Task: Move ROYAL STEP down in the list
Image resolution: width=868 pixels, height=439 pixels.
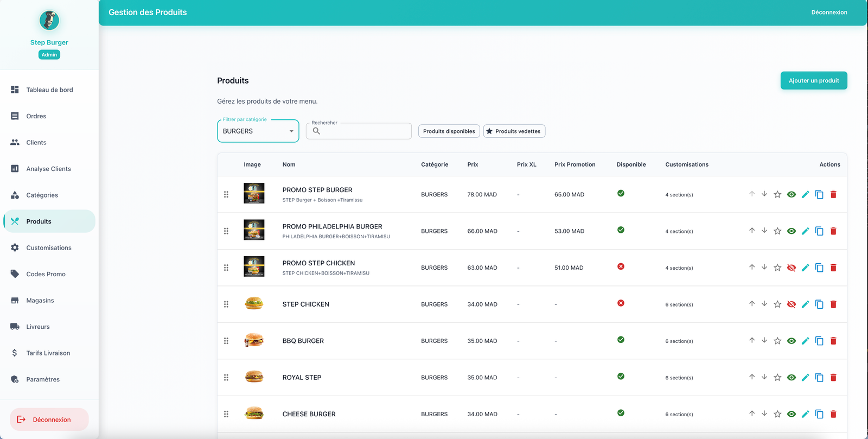Action: point(764,377)
